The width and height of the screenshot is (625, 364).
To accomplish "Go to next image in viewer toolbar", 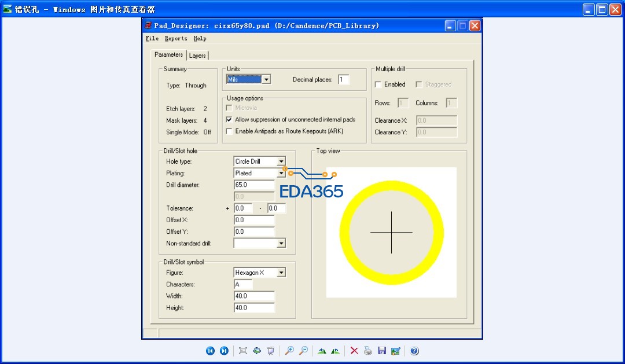I will pyautogui.click(x=224, y=351).
